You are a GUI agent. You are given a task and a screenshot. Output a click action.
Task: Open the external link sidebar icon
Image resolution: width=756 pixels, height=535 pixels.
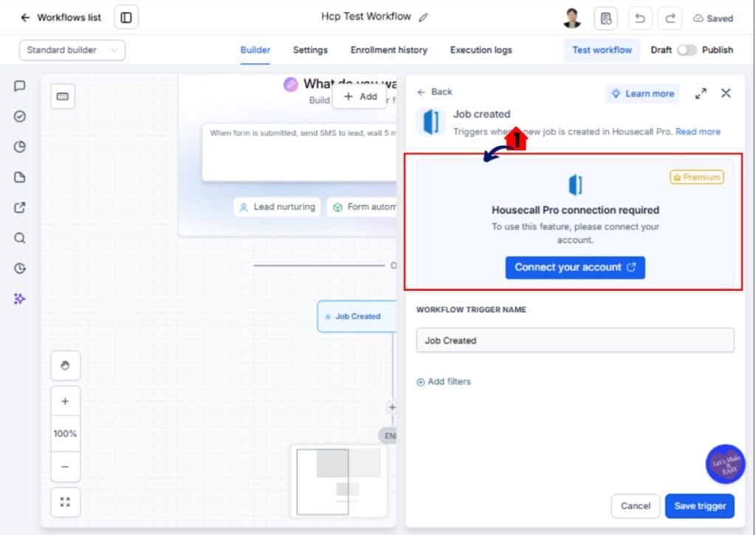(x=20, y=208)
